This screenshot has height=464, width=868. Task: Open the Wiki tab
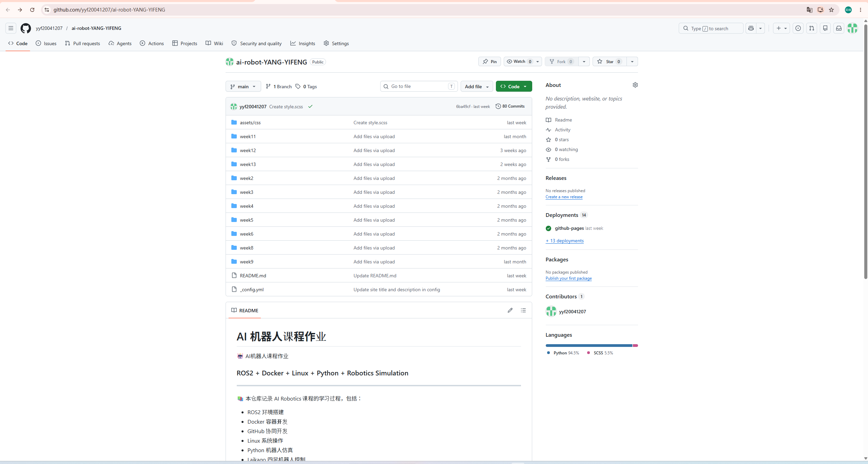[x=214, y=43]
